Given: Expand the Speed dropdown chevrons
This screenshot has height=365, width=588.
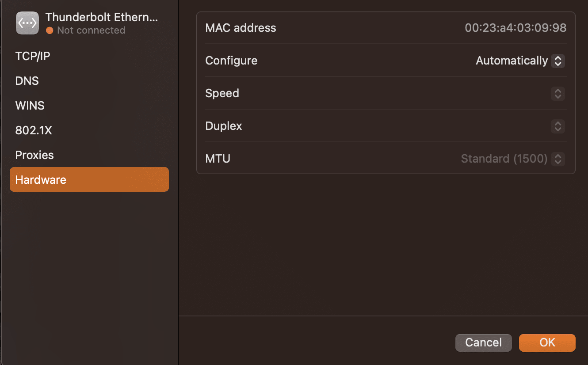Looking at the screenshot, I should tap(558, 93).
